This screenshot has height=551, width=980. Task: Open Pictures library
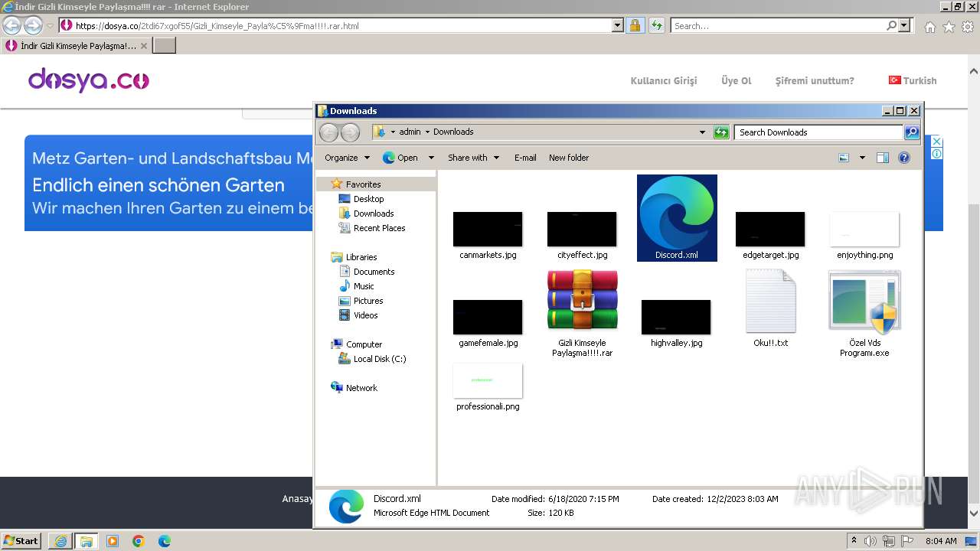(368, 301)
